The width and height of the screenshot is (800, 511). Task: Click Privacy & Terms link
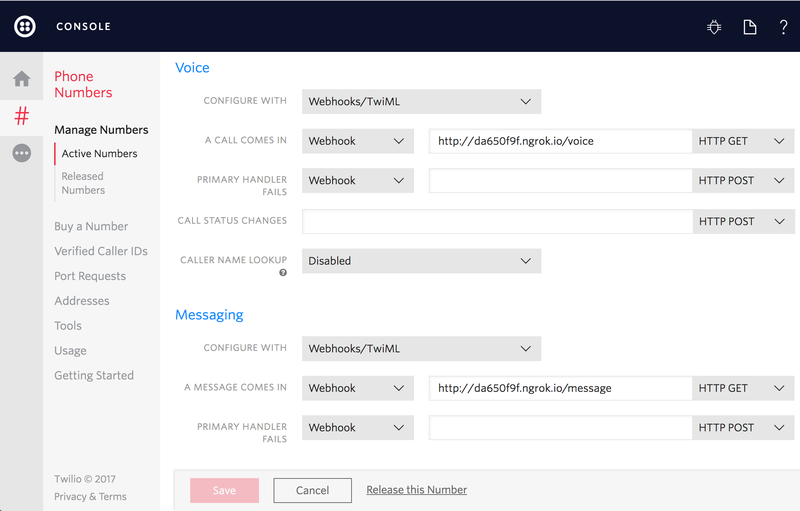click(90, 496)
